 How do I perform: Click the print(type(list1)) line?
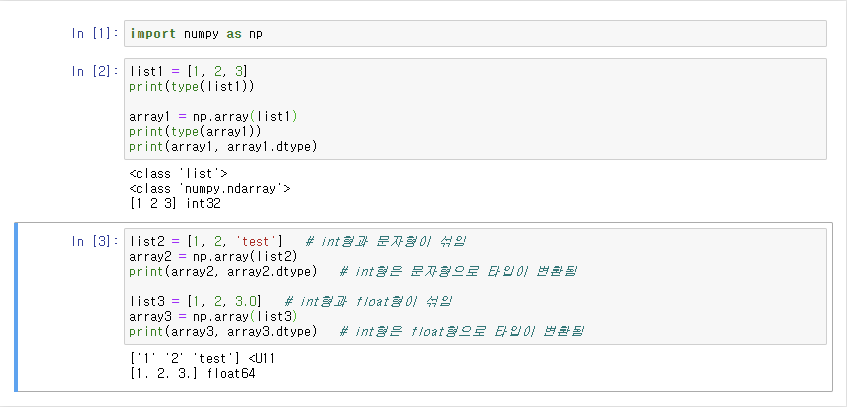click(x=192, y=86)
